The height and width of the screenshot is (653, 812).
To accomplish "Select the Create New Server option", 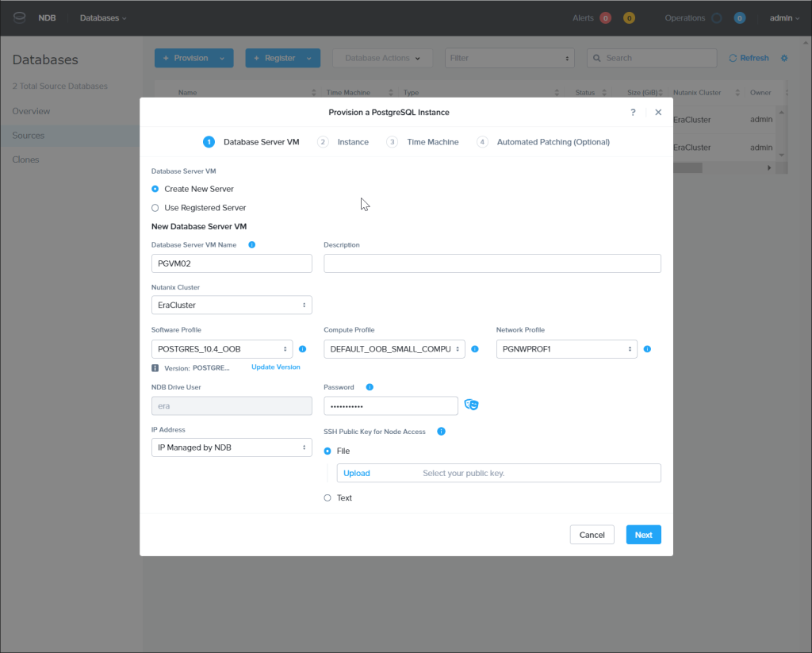I will (156, 189).
